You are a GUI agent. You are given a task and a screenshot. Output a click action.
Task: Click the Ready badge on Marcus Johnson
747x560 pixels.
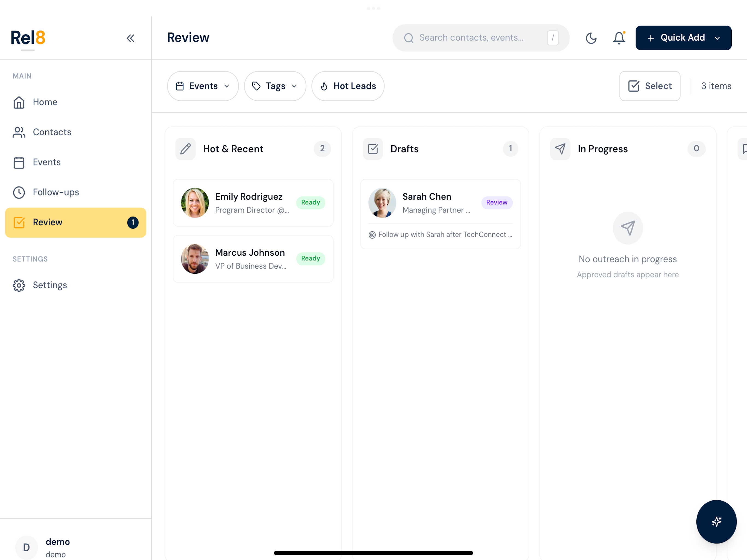(311, 259)
